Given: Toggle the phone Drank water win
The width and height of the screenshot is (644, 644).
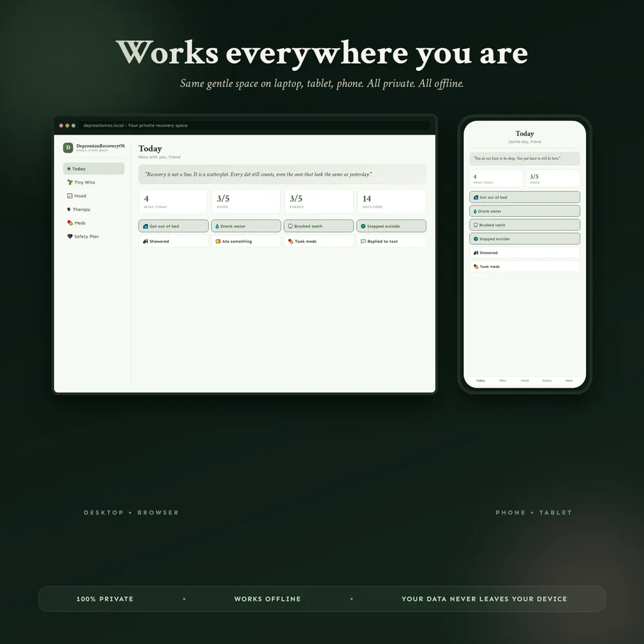Looking at the screenshot, I should (x=524, y=211).
